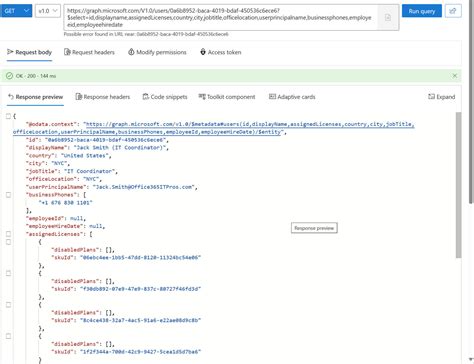Click the employeeHireDate null value

click(96, 226)
